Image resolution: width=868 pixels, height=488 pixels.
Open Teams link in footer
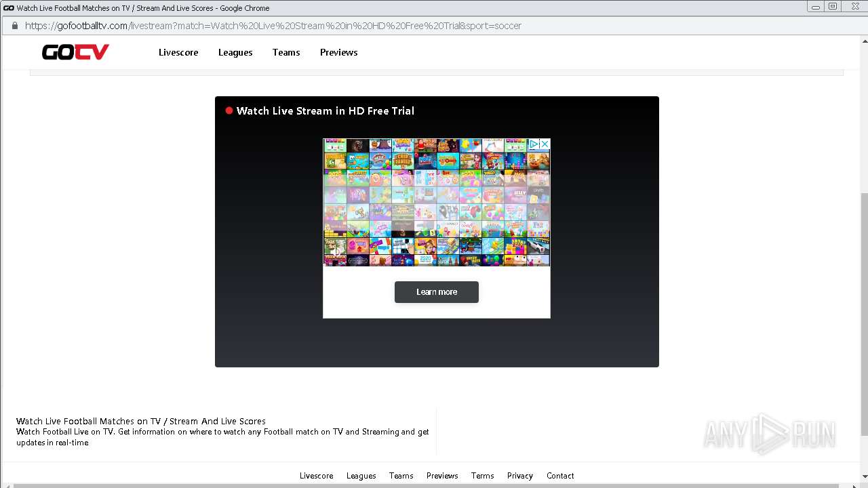(401, 476)
